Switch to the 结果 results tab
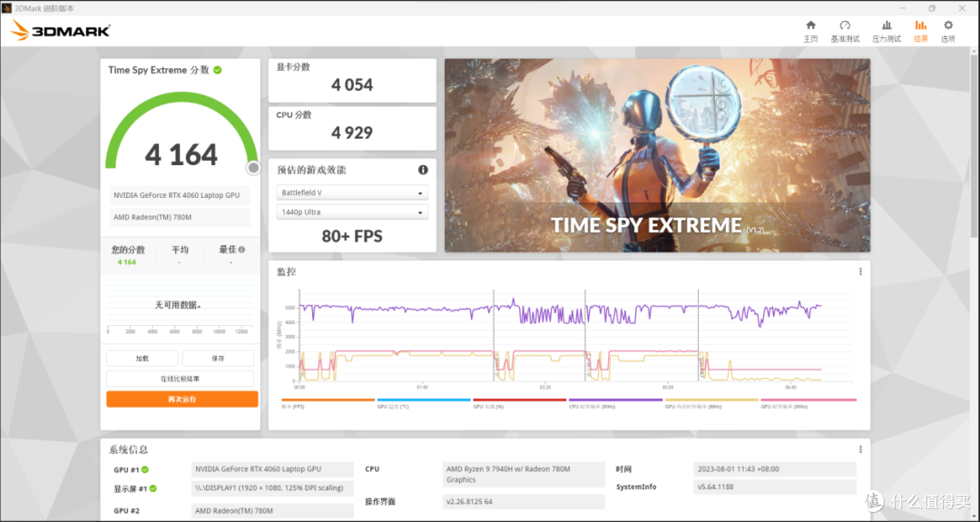 coord(921,31)
